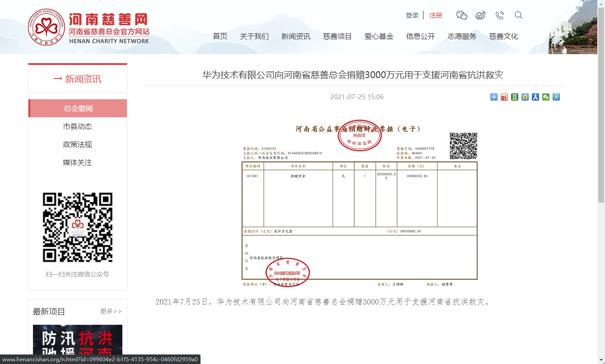The width and height of the screenshot is (605, 364).
Task: Open the 爱心基金 menu item
Action: point(379,37)
